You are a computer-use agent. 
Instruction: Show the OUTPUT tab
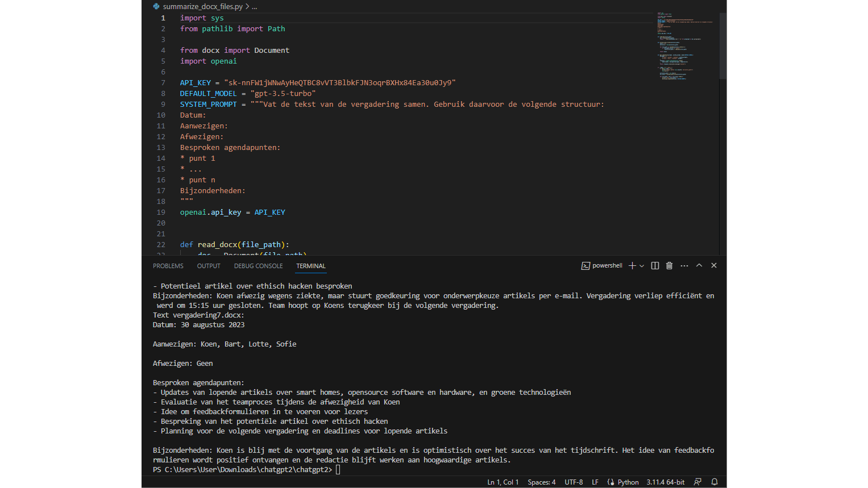209,266
